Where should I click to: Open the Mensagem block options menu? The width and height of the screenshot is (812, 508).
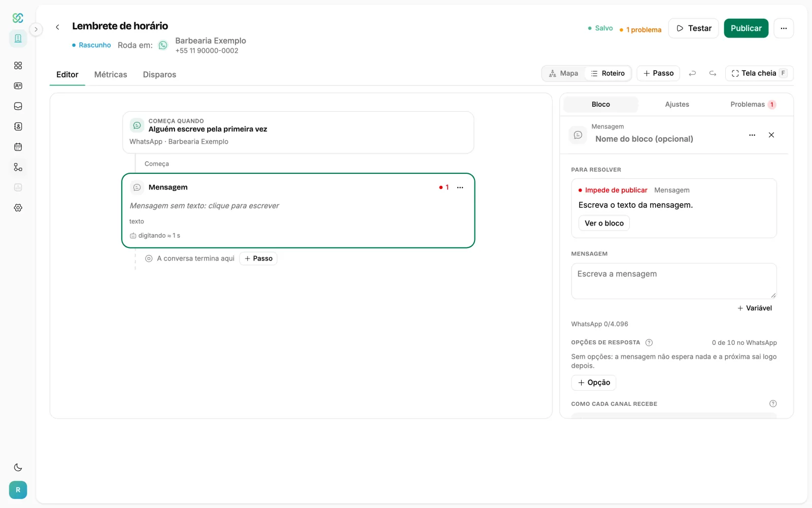460,187
